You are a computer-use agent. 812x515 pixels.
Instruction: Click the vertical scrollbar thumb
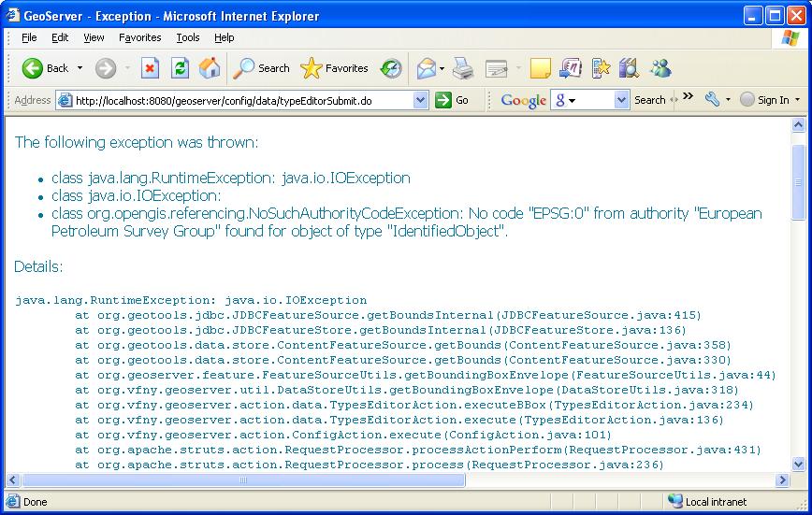[x=799, y=181]
